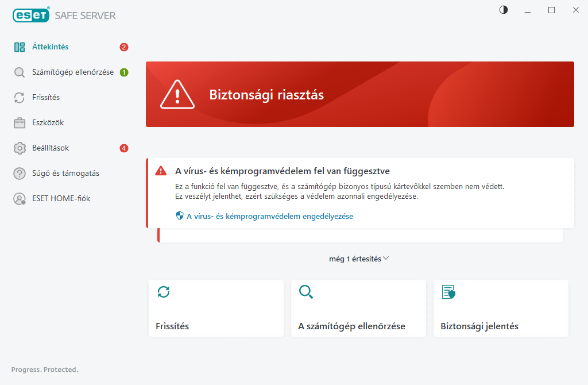Select the Számítógép ellenőrzése magnifier icon

coord(20,72)
